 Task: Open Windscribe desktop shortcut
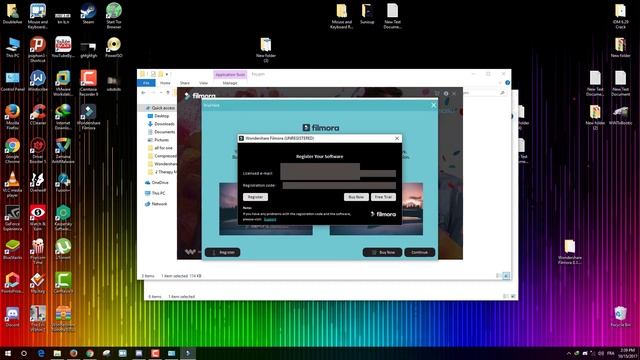(x=38, y=81)
